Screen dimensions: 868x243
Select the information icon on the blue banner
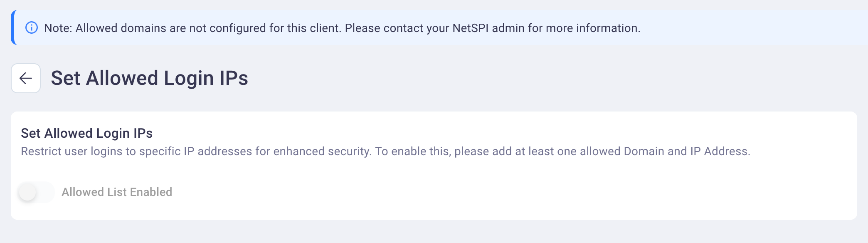[x=31, y=28]
